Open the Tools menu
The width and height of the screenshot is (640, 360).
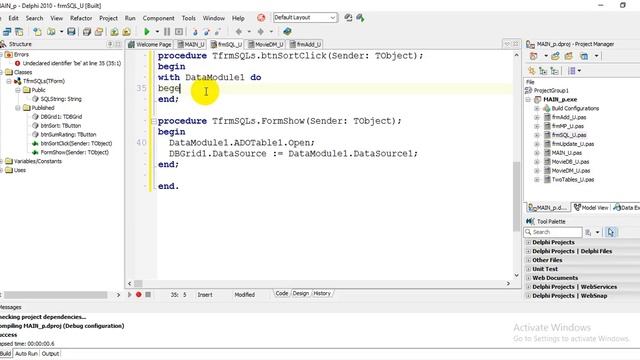[189, 18]
